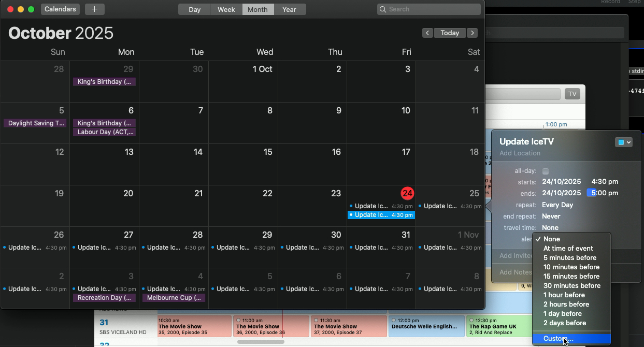Select alert 5 minutes before

571,258
